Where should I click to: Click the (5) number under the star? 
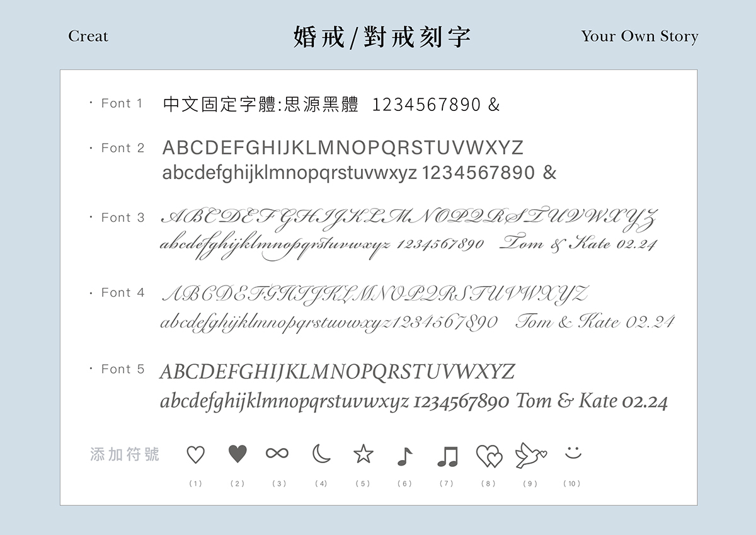pyautogui.click(x=363, y=483)
